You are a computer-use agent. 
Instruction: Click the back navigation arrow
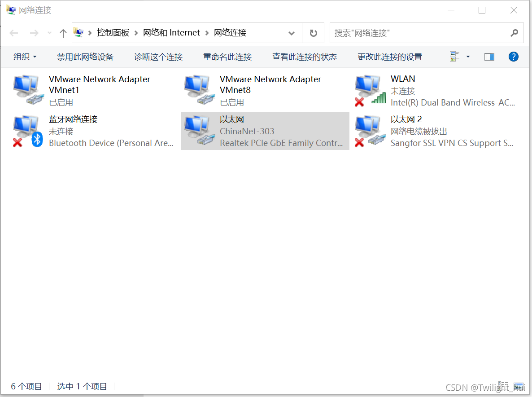pos(14,33)
